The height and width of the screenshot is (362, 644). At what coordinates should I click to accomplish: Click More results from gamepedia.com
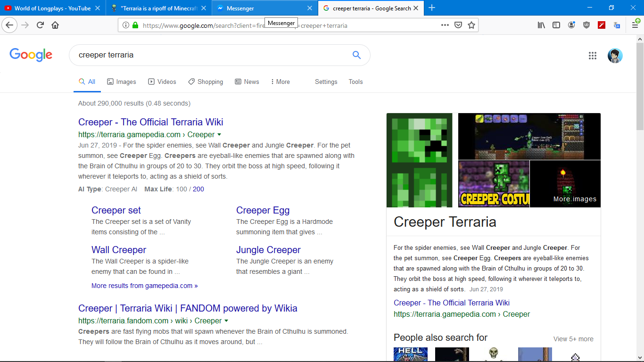(145, 286)
